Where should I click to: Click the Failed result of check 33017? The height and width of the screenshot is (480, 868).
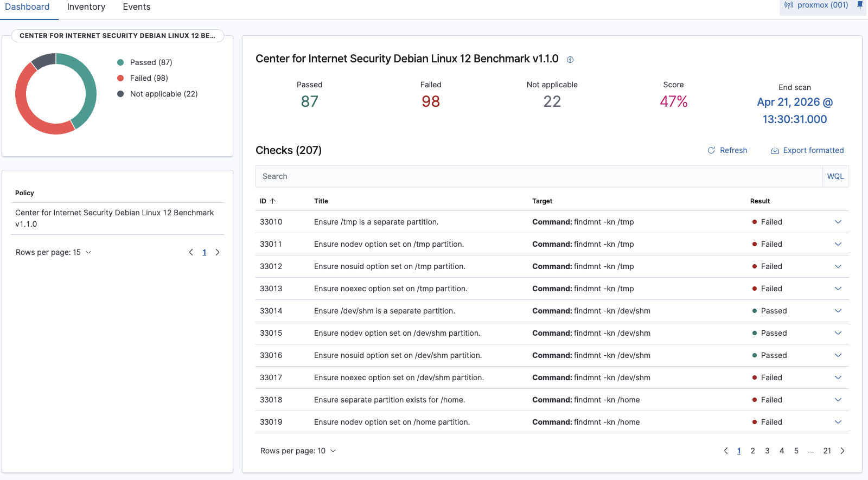pyautogui.click(x=767, y=377)
